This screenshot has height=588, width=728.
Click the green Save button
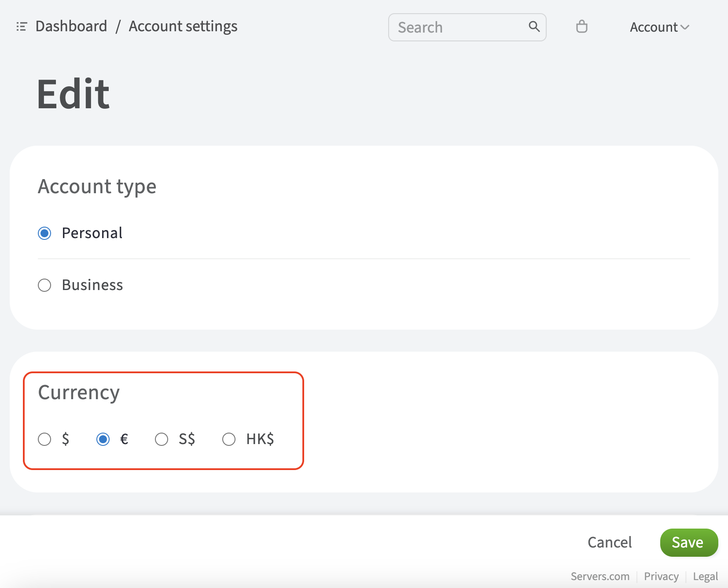click(688, 542)
